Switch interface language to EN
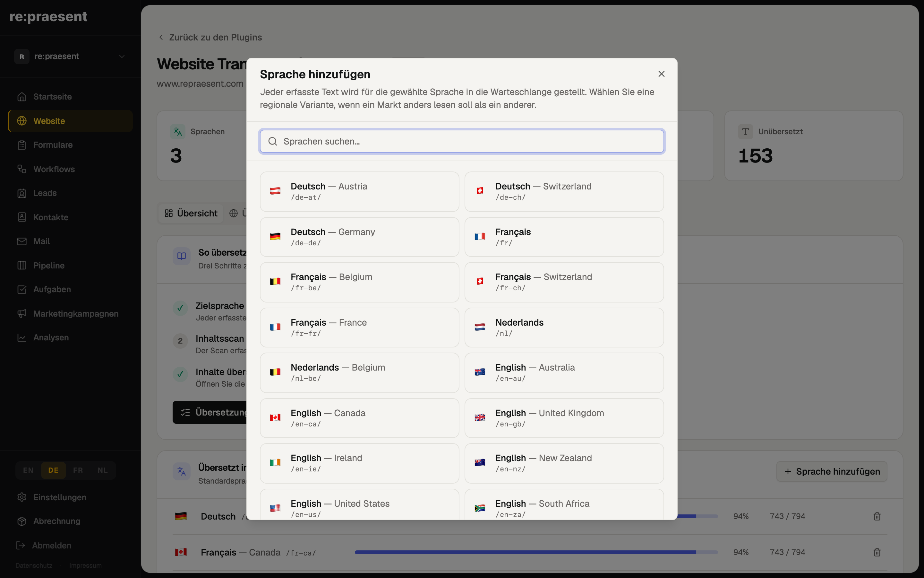 (x=28, y=470)
